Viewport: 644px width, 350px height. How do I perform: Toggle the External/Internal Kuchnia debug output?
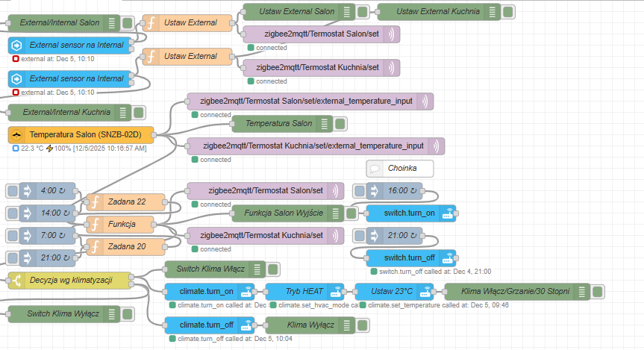point(140,113)
